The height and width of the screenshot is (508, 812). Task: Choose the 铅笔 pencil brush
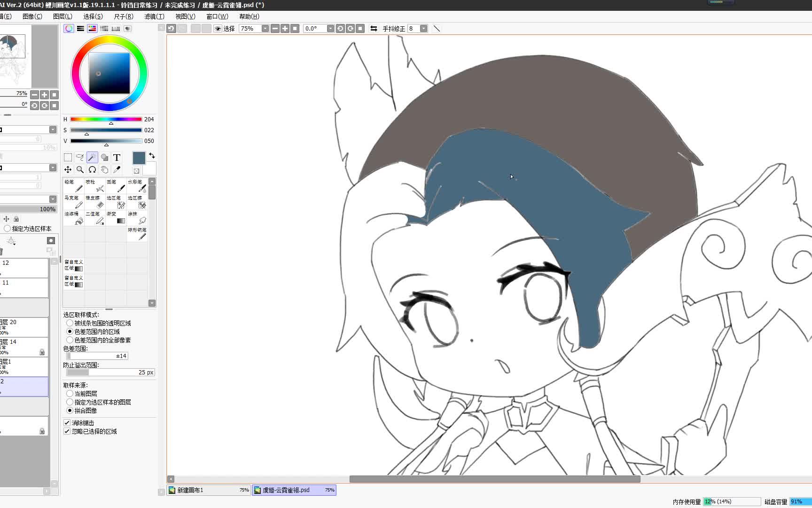tap(74, 186)
